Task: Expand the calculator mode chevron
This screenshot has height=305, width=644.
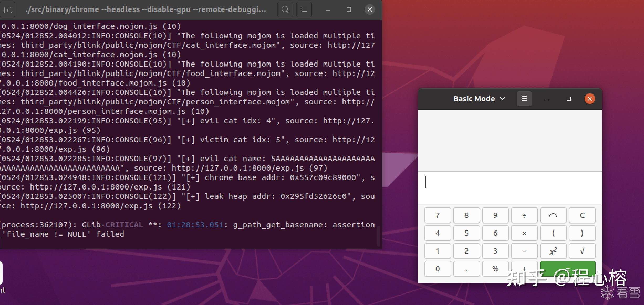Action: [503, 98]
